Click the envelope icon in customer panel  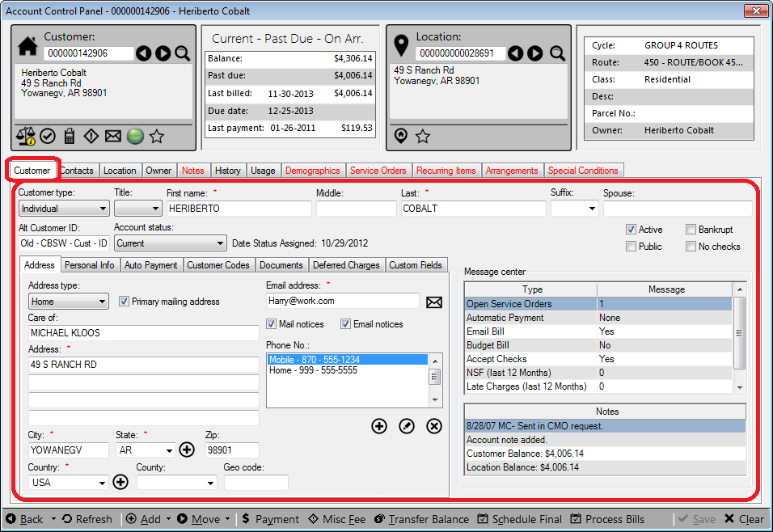(113, 136)
